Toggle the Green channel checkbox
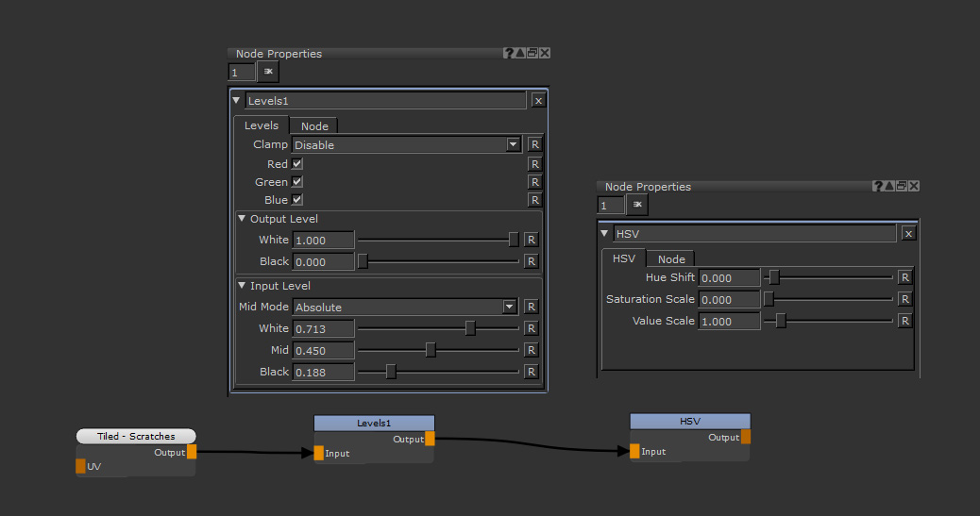Image resolution: width=980 pixels, height=516 pixels. tap(297, 182)
